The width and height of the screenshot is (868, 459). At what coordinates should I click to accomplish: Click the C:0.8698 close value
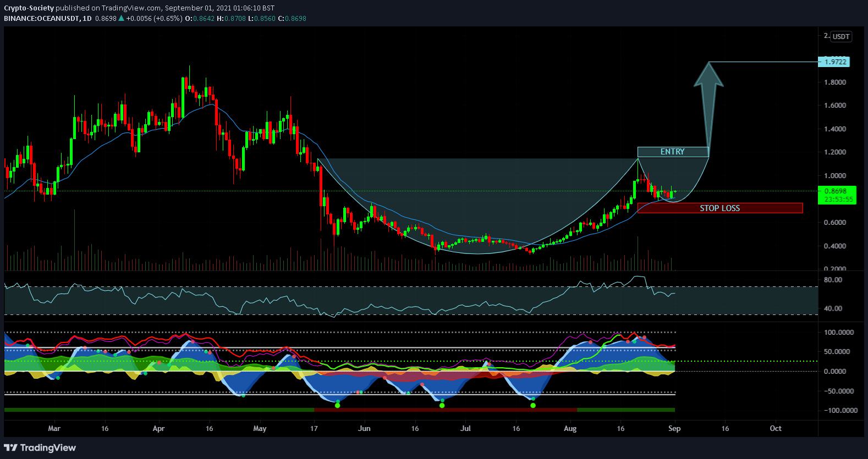[292, 18]
